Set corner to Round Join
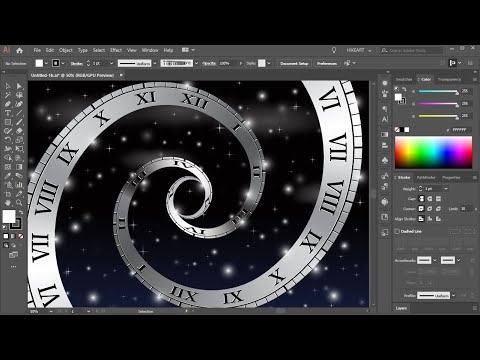The image size is (480, 360). pos(430,209)
